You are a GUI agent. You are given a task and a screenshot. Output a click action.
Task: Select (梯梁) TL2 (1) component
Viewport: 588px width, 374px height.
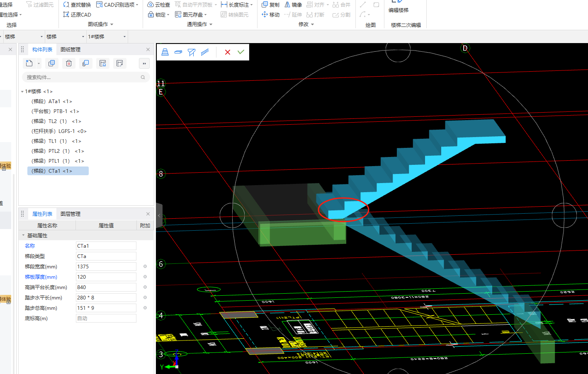[x=56, y=121]
